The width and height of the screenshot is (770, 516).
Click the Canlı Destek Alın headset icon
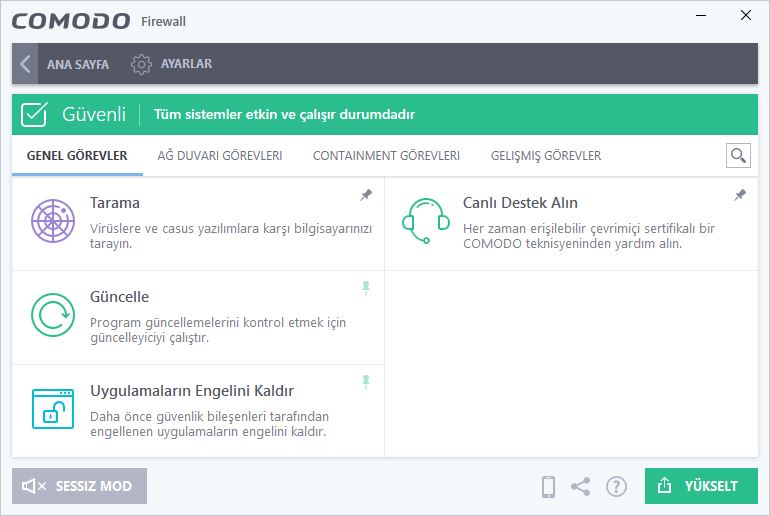[426, 221]
